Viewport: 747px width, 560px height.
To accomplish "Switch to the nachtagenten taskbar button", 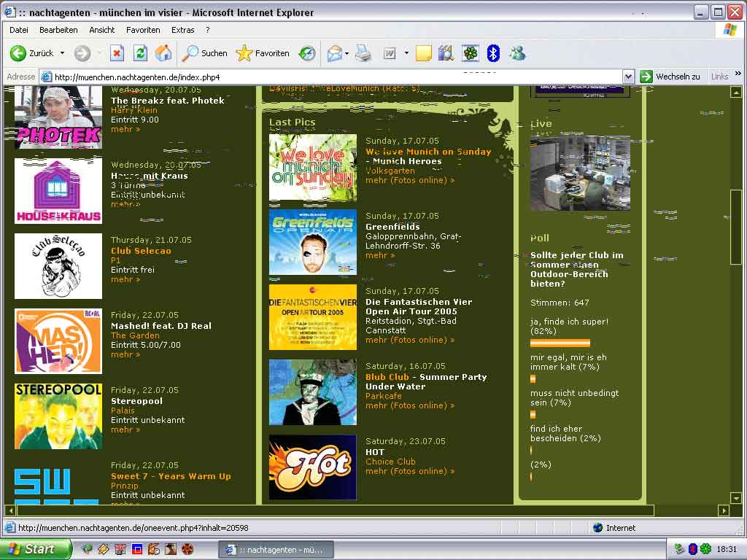I will coord(276,550).
